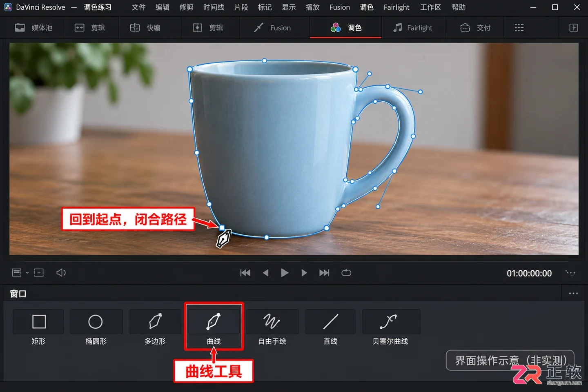588x392 pixels.
Task: Open the 帮助 menu
Action: (x=459, y=7)
